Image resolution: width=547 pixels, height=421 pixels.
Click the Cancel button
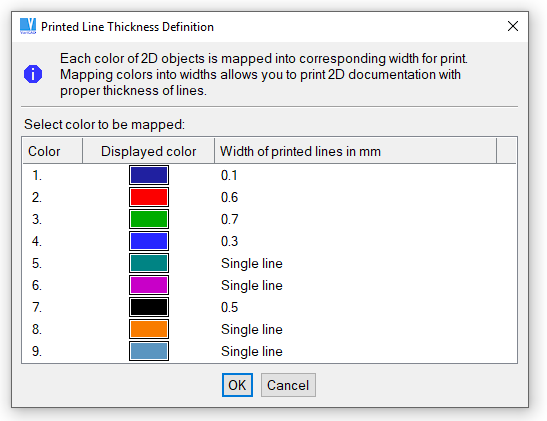click(x=288, y=385)
